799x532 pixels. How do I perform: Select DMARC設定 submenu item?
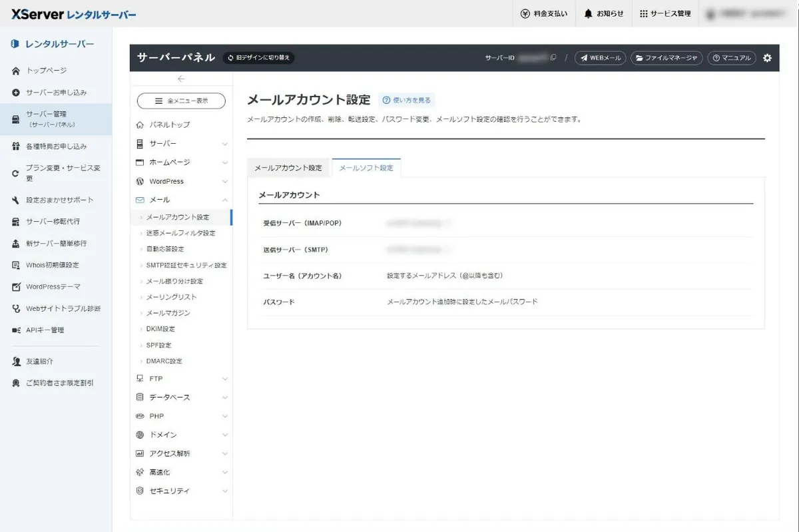(164, 361)
